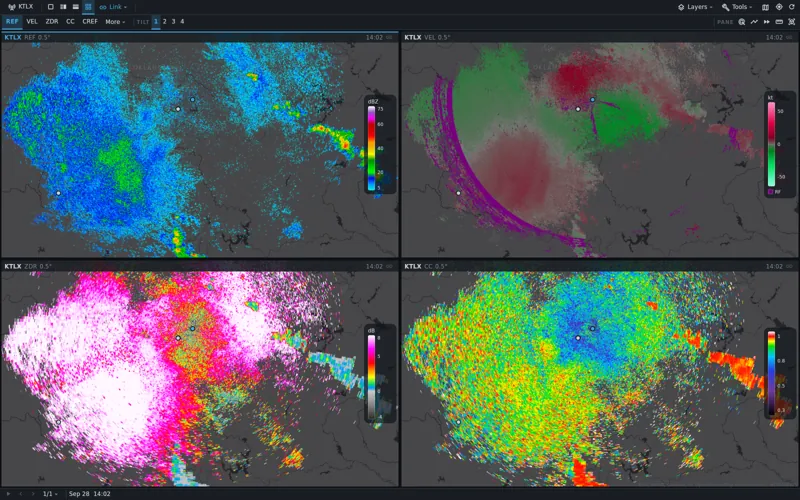This screenshot has width=800, height=500.
Task: Click the map style icon
Action: click(x=765, y=7)
